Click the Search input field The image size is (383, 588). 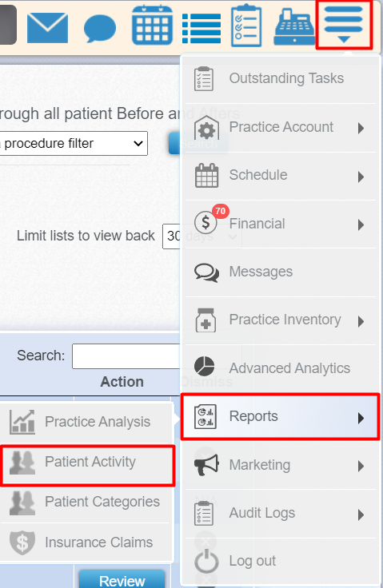pyautogui.click(x=126, y=356)
